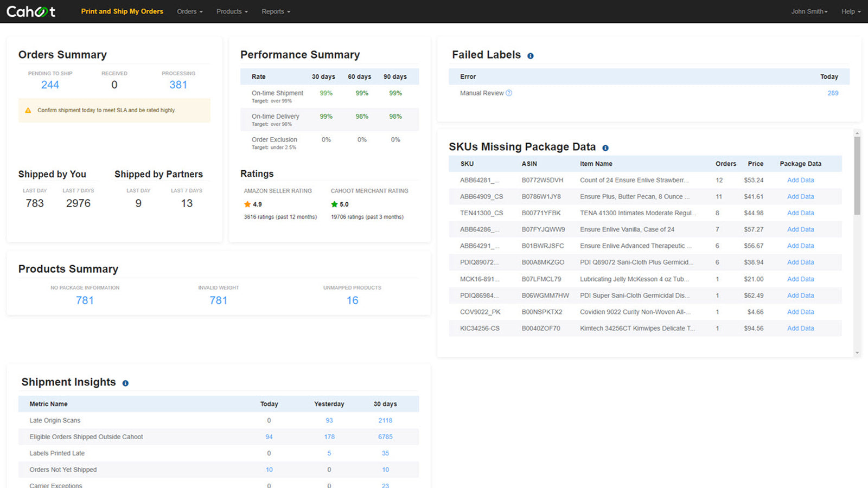The height and width of the screenshot is (488, 868).
Task: Click the green Cahoot Merchant Rating star icon
Action: coord(334,204)
